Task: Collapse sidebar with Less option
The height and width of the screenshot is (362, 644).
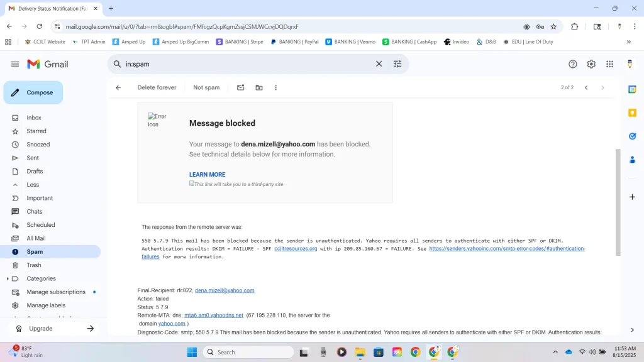Action: (33, 185)
